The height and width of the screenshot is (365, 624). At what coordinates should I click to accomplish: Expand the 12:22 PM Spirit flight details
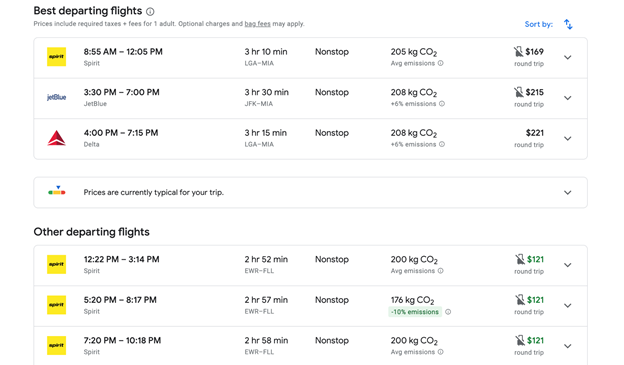pyautogui.click(x=568, y=265)
